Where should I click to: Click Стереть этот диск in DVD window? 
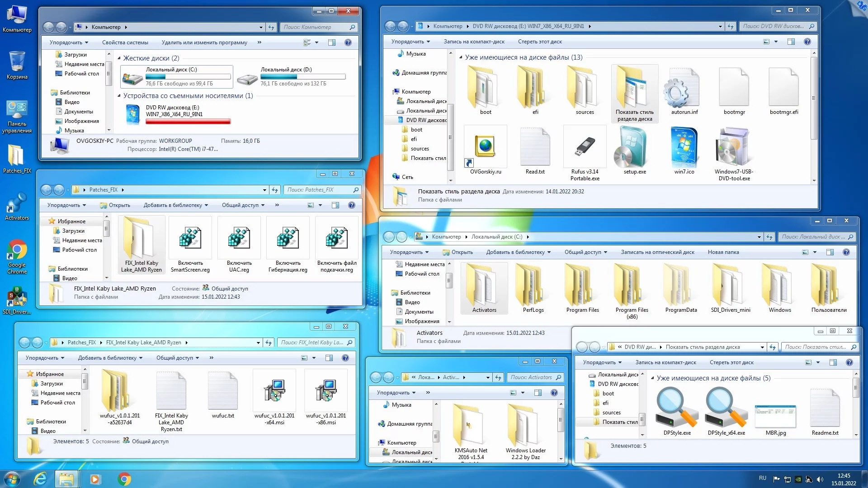[540, 42]
